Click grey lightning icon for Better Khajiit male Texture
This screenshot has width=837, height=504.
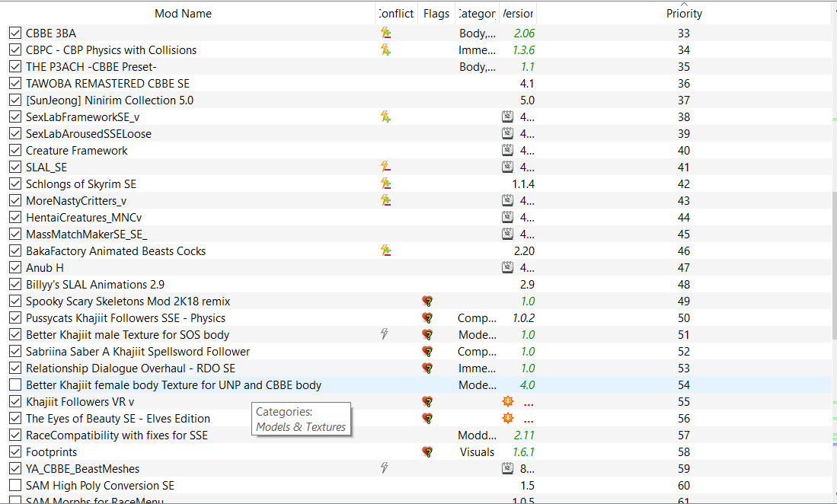click(x=385, y=334)
